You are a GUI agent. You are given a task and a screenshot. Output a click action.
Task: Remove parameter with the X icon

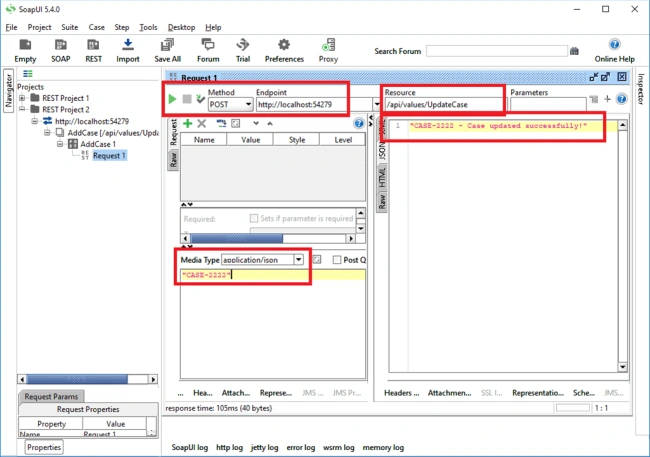coord(201,123)
